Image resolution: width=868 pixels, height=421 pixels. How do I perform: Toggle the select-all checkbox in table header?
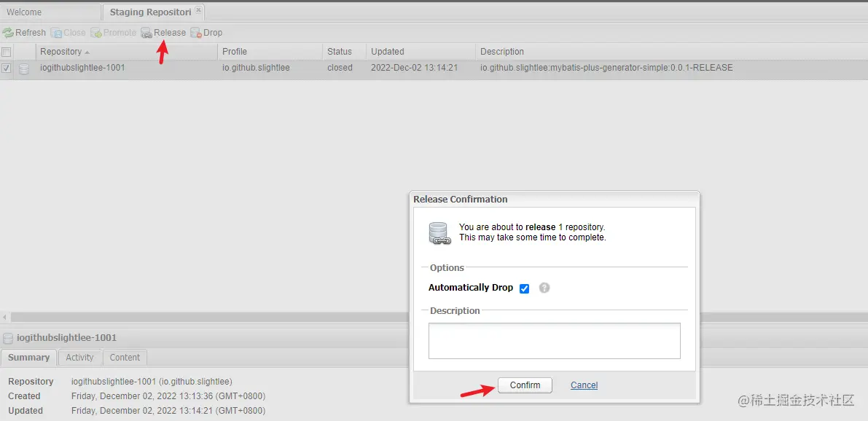[7, 52]
